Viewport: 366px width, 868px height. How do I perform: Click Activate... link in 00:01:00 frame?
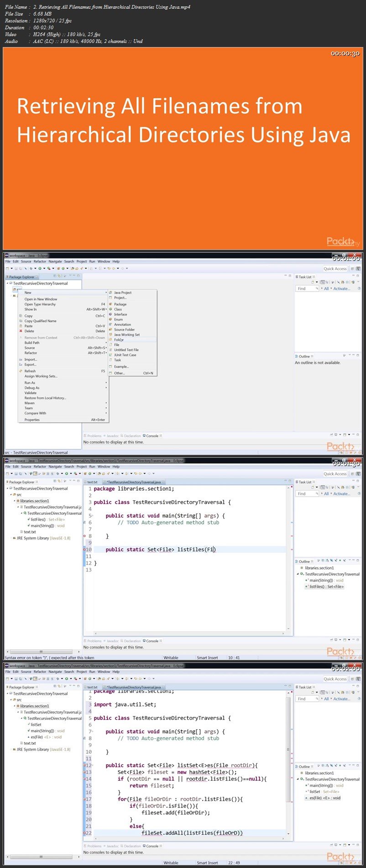point(342,289)
